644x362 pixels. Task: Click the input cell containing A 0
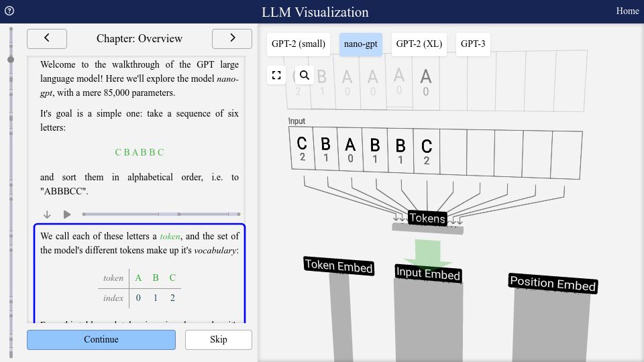coord(350,149)
